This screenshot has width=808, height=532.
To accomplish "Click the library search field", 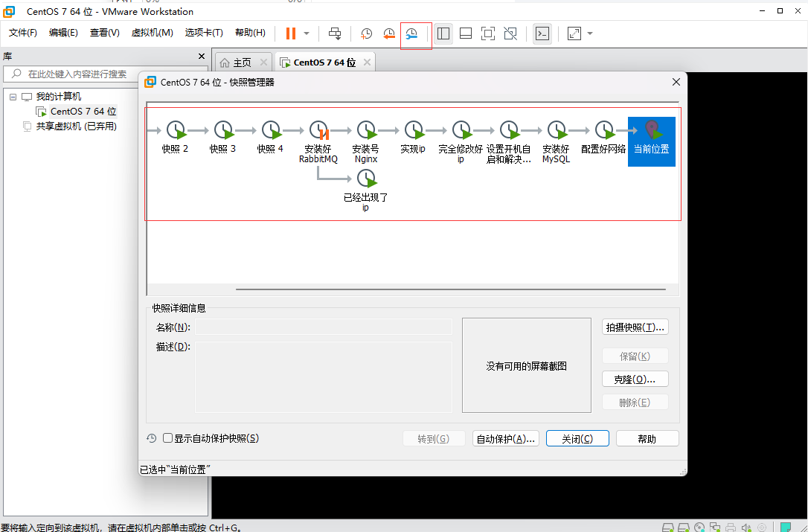I will [105, 74].
